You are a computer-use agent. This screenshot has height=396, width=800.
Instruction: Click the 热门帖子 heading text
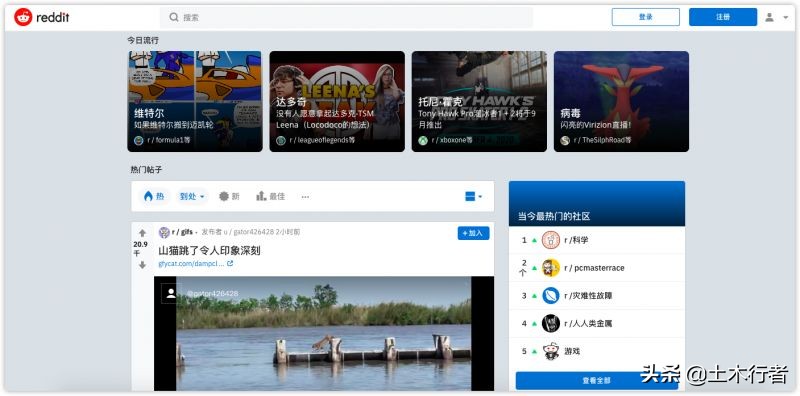pos(146,170)
